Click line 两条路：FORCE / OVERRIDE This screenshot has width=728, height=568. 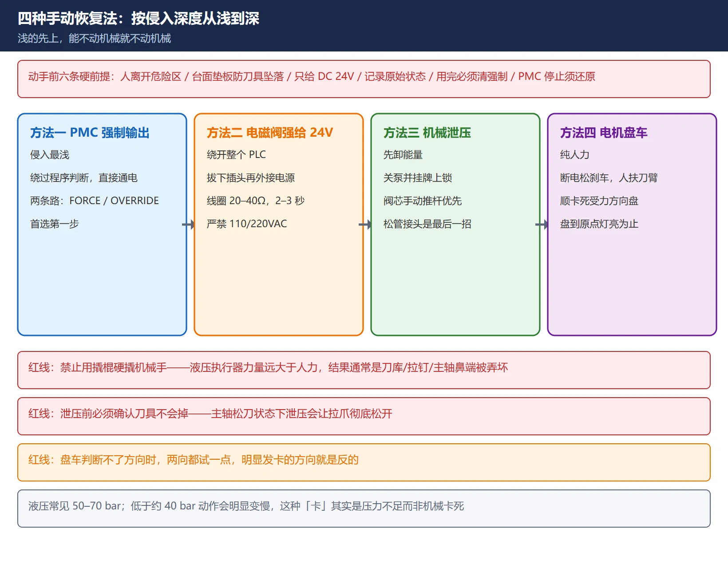click(x=95, y=201)
